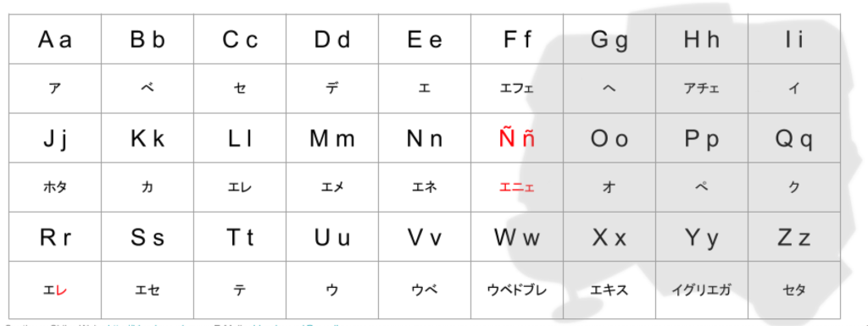
Task: Select the 'ウベドブレ' pronunciation cell
Action: (x=517, y=290)
